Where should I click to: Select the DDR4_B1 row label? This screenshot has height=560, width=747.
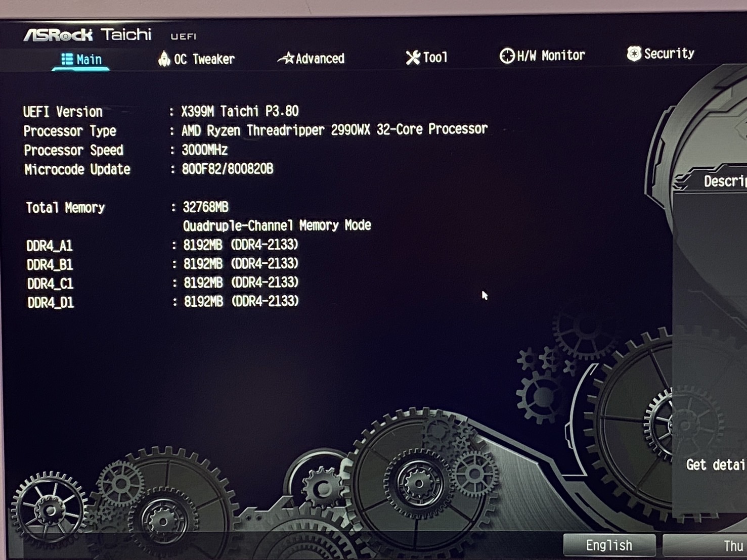50,265
